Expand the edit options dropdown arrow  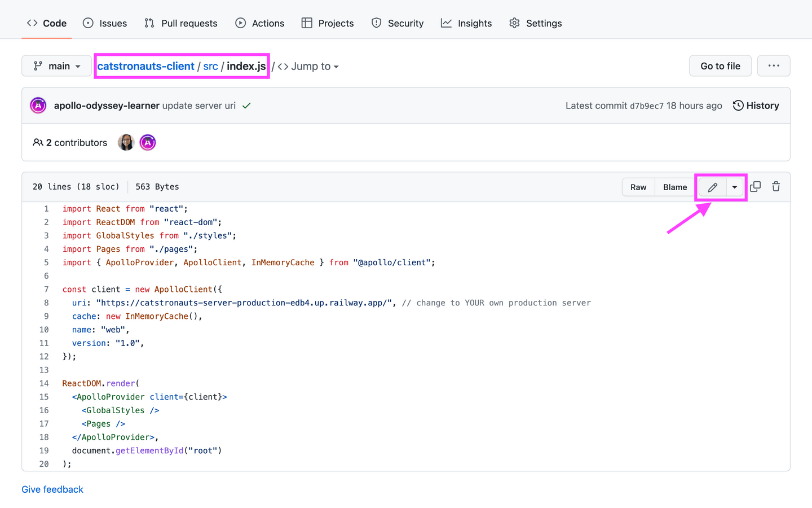[734, 187]
